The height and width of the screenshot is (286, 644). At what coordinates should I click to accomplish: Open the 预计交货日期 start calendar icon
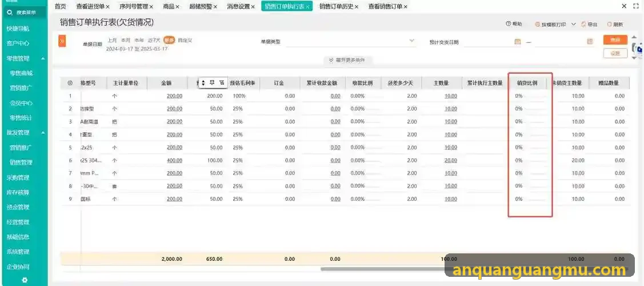pos(518,42)
